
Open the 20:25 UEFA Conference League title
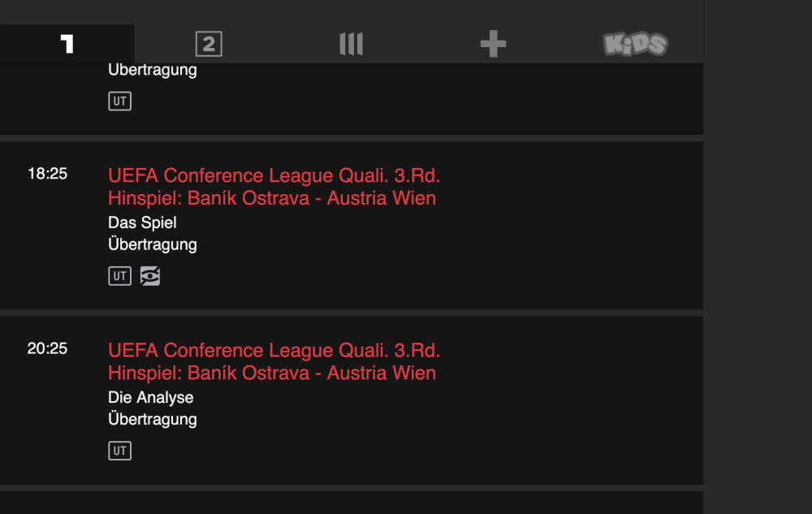(x=274, y=351)
